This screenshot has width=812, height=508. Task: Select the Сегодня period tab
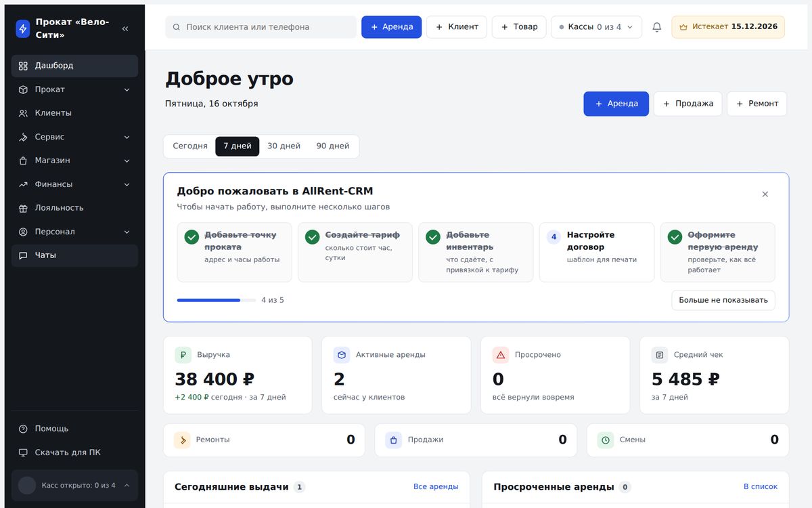pos(190,146)
